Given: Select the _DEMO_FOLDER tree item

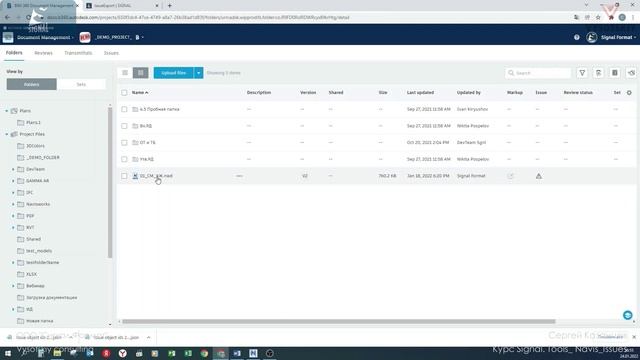Looking at the screenshot, I should pos(43,158).
